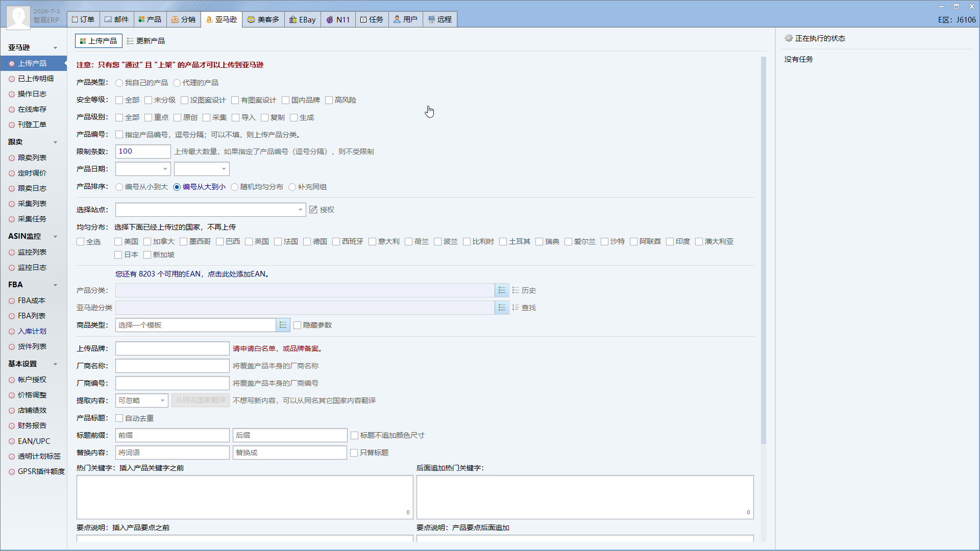Click the bullet icon next to 在线库存
Image resolution: width=980 pixels, height=551 pixels.
(x=11, y=110)
